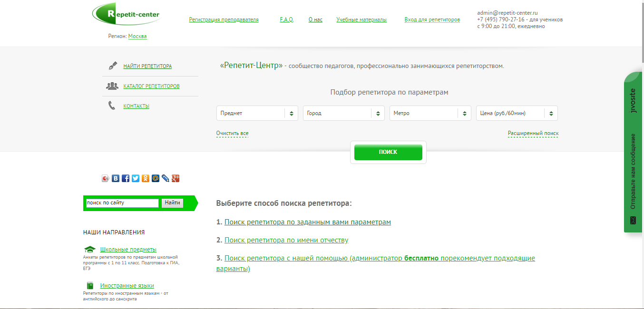Expand the Город selector
The width and height of the screenshot is (644, 309).
(343, 113)
